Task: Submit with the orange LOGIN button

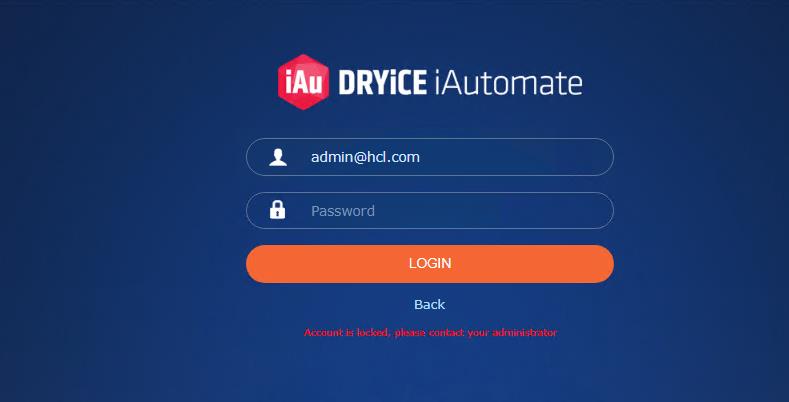Action: (x=430, y=264)
